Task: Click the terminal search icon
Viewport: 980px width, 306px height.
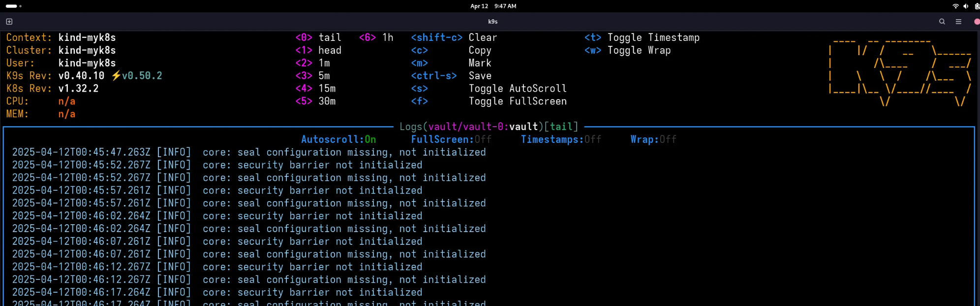Action: pyautogui.click(x=942, y=22)
